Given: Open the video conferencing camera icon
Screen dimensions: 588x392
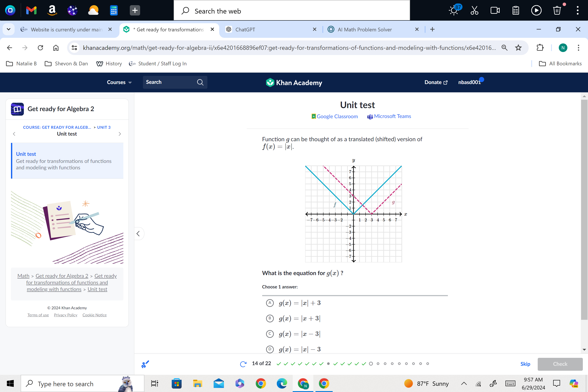Looking at the screenshot, I should click(x=495, y=10).
